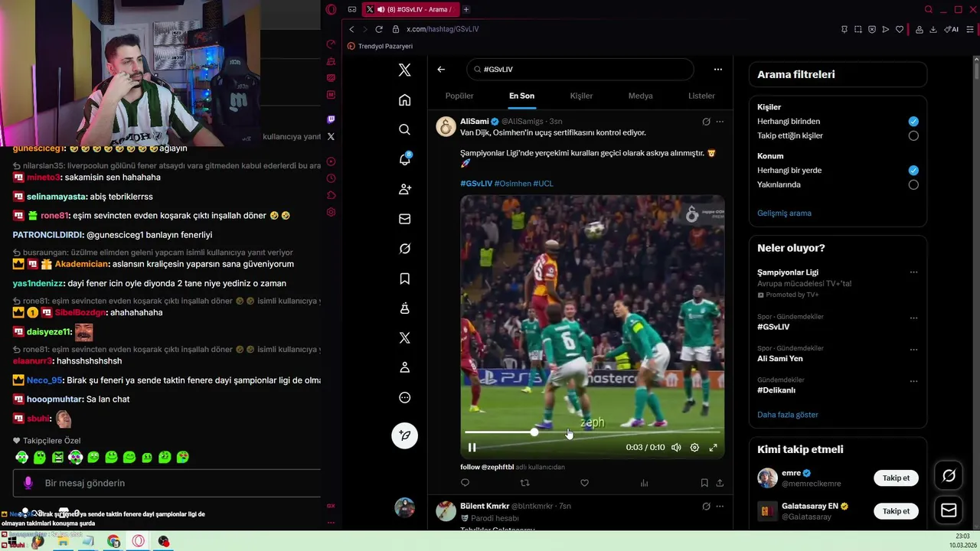This screenshot has height=551, width=980.
Task: Switch to Kişiler tab
Action: pos(582,96)
